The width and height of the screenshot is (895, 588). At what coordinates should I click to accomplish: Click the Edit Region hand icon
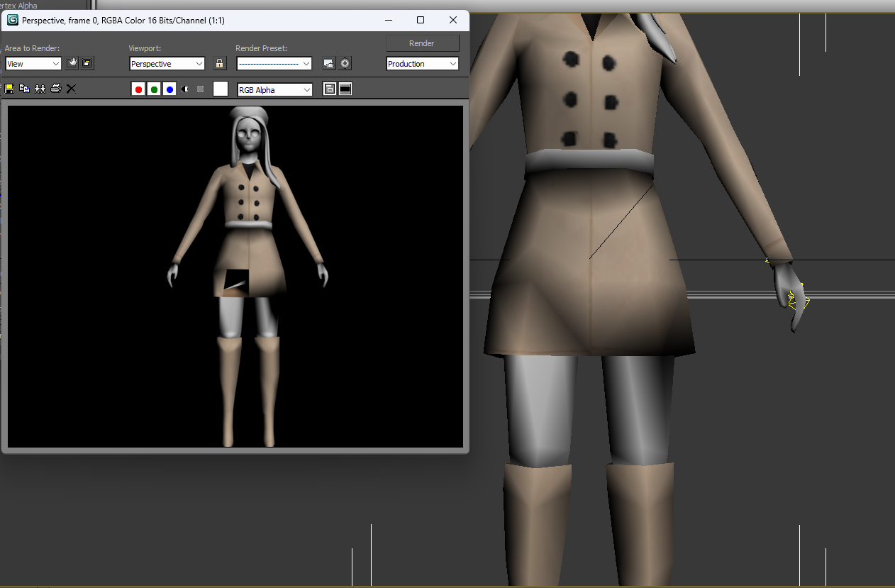(x=72, y=64)
